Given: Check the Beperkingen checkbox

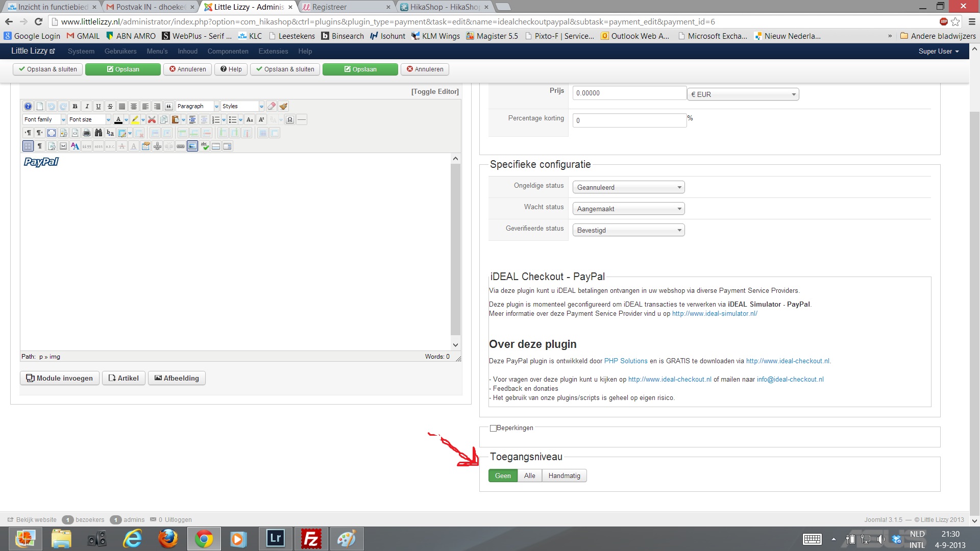Looking at the screenshot, I should tap(493, 428).
